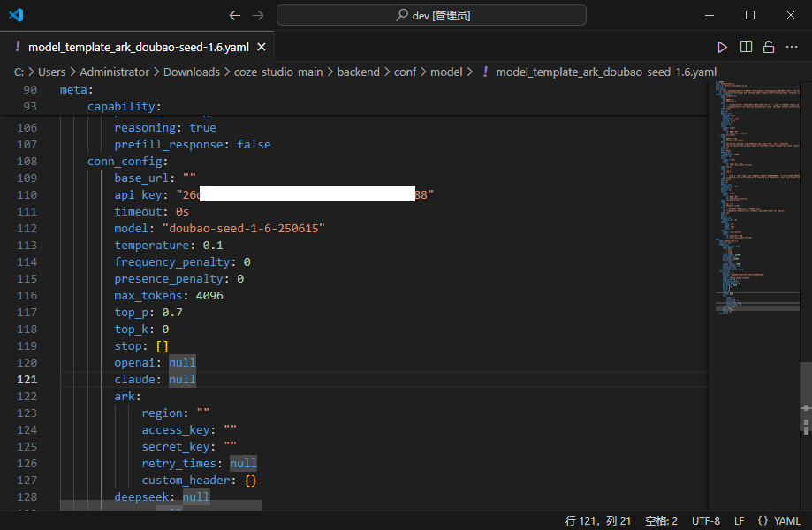Open the Downloads breadcrumb dropdown
This screenshot has width=812, height=530.
coord(191,72)
